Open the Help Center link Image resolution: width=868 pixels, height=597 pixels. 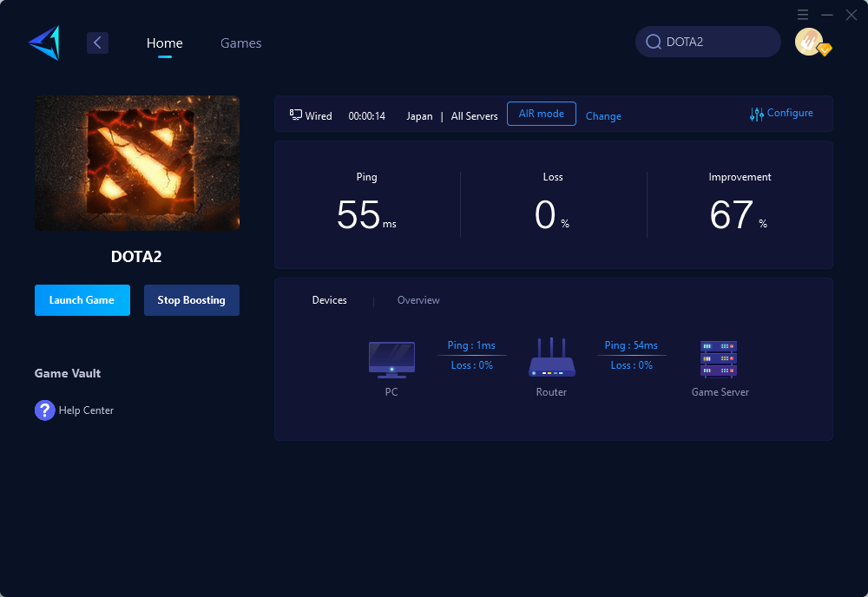[x=86, y=410]
